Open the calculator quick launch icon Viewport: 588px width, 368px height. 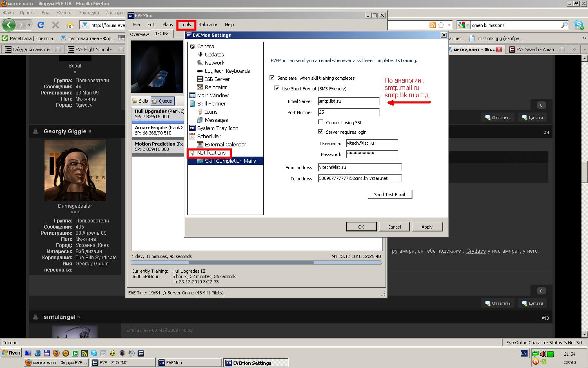103,353
